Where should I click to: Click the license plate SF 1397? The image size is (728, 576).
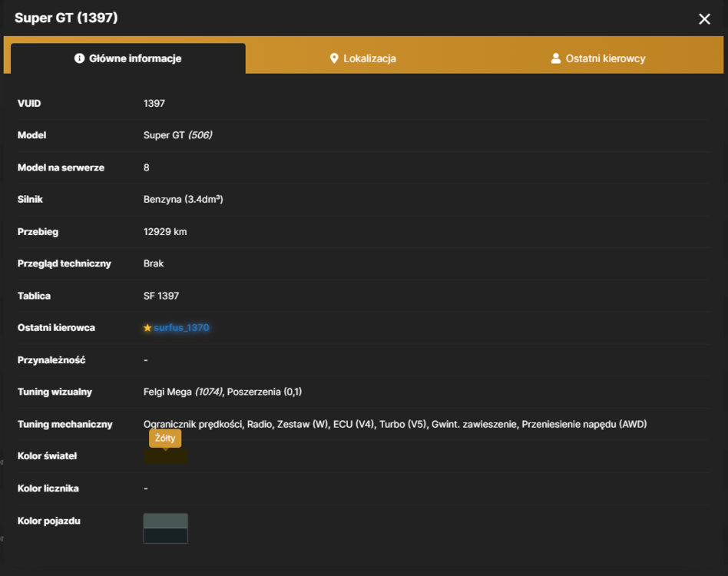161,296
